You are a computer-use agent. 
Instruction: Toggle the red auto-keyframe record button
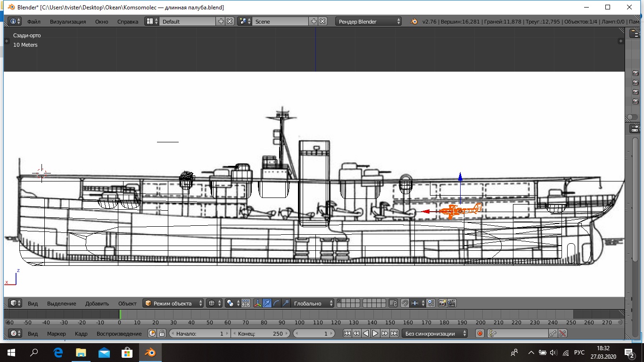pyautogui.click(x=480, y=333)
